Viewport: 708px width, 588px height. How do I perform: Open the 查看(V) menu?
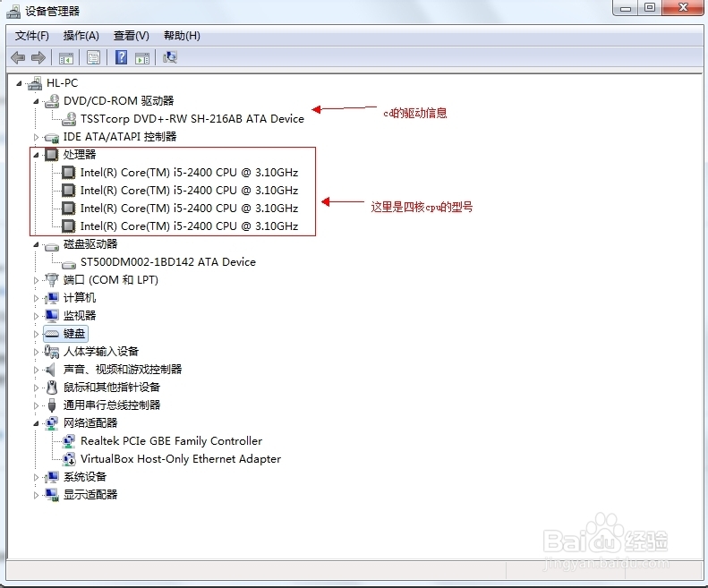click(132, 36)
